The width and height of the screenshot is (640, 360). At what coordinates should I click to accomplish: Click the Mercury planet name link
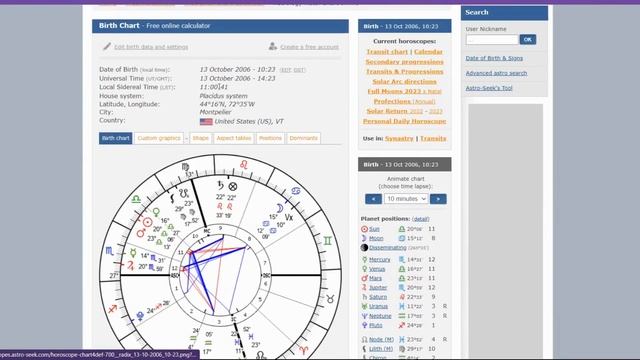(380, 260)
